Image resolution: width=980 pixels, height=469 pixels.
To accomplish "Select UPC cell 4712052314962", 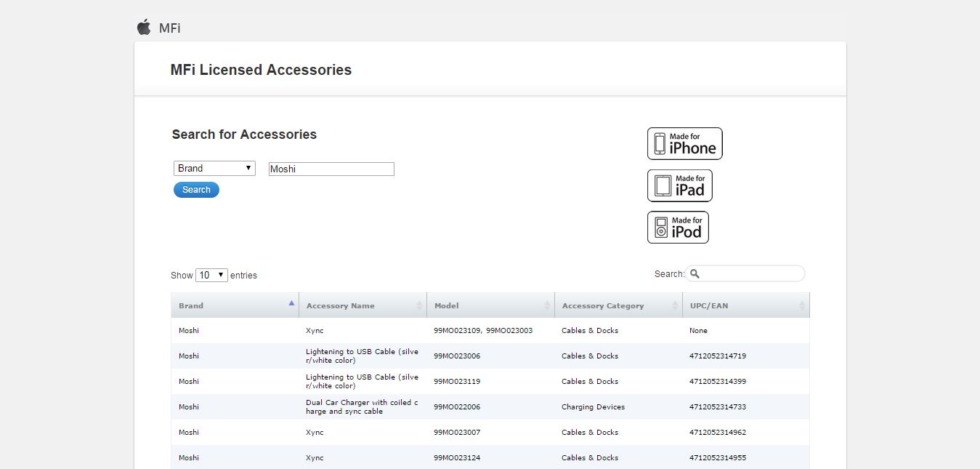I will (718, 433).
